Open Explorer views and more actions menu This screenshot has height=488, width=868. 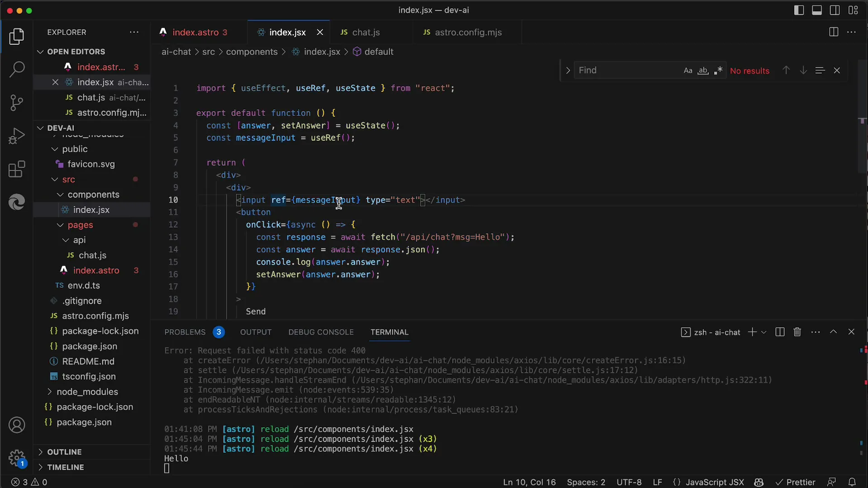134,32
